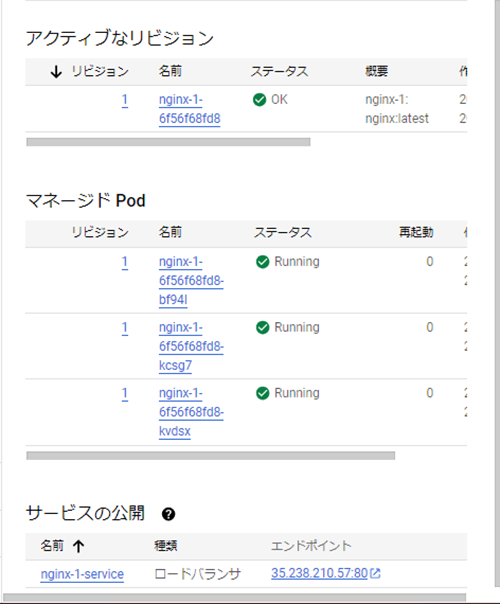The height and width of the screenshot is (604, 500).
Task: Click horizontal scrollbar under managed pods table
Action: click(211, 456)
